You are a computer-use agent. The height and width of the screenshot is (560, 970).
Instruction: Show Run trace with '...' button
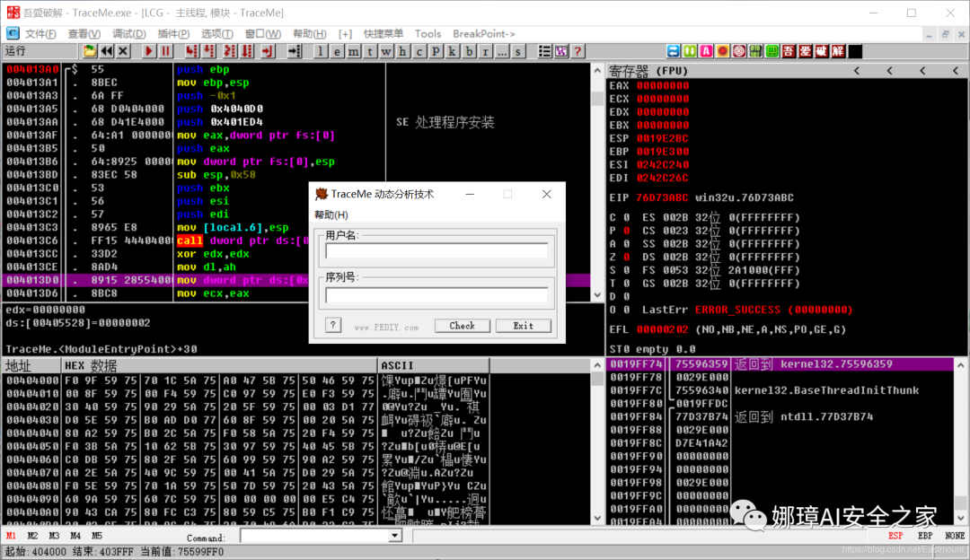point(502,51)
